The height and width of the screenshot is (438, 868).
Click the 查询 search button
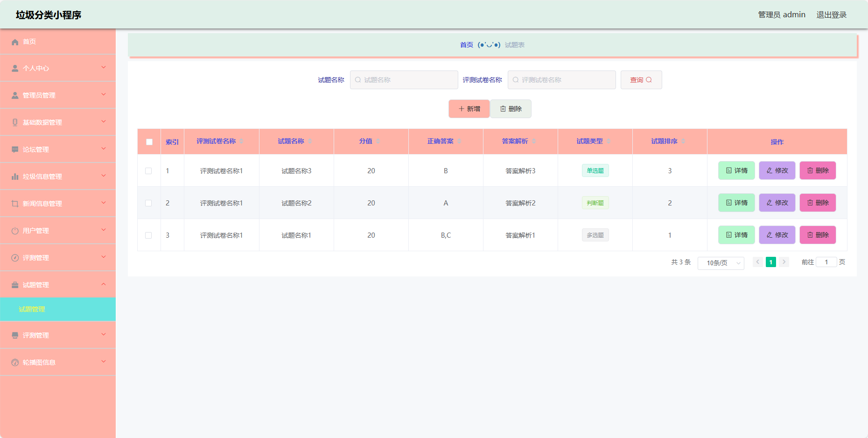pos(641,80)
